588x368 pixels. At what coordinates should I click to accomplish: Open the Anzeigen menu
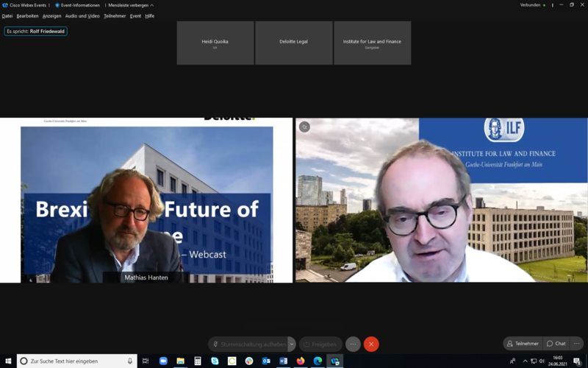click(51, 15)
